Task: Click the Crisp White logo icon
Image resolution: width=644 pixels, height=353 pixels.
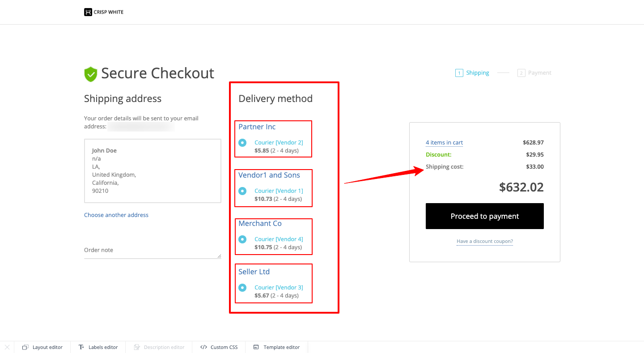Action: click(x=88, y=12)
